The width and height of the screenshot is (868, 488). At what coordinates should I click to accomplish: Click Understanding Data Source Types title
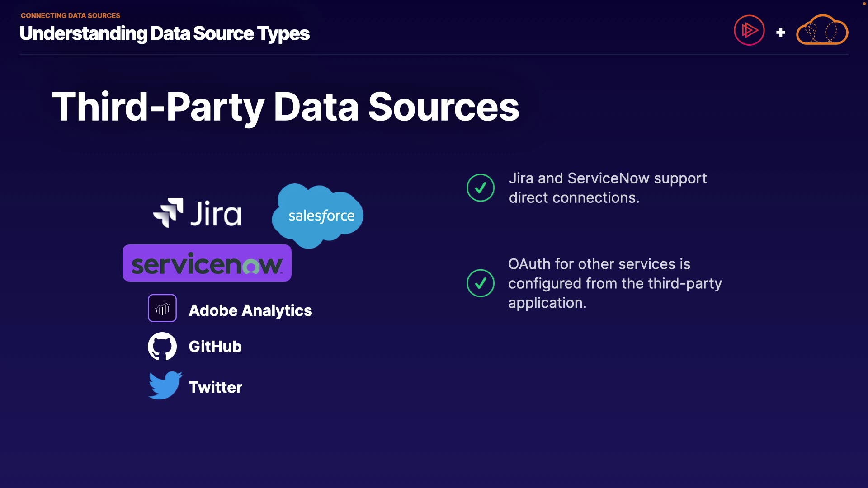pos(165,33)
